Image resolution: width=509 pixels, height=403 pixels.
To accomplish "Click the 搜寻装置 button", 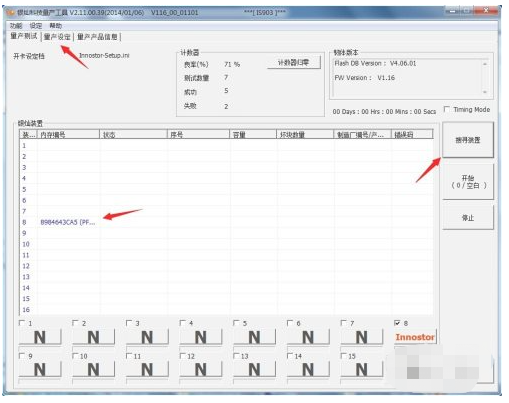I will coord(468,140).
